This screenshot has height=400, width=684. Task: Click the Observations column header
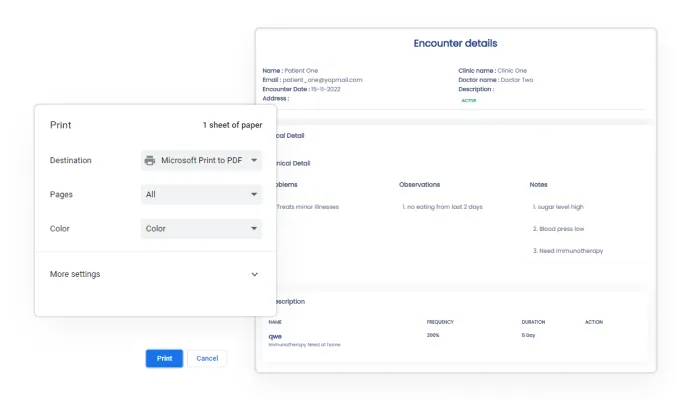pos(419,185)
